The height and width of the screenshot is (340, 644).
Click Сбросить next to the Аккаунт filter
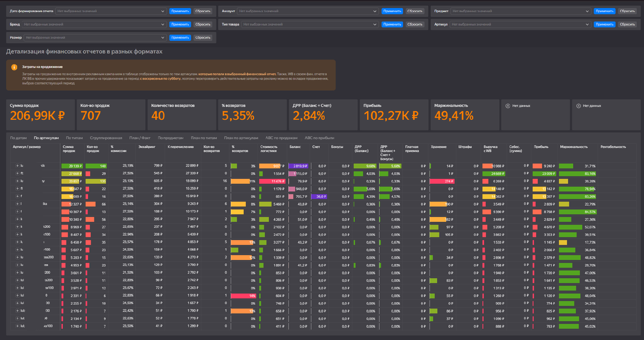pyautogui.click(x=415, y=11)
